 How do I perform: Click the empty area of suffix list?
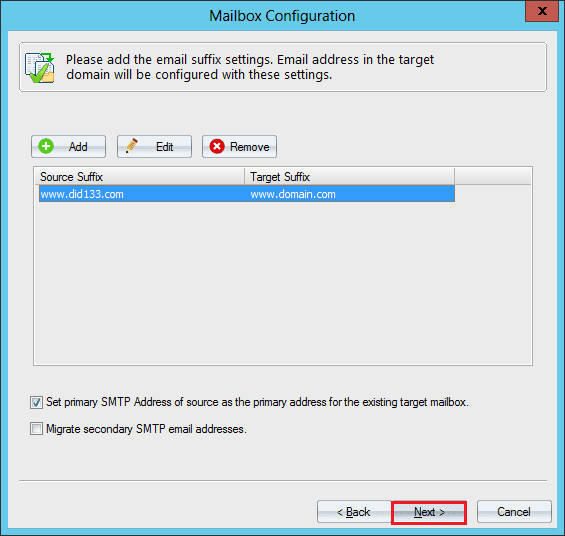click(x=283, y=283)
